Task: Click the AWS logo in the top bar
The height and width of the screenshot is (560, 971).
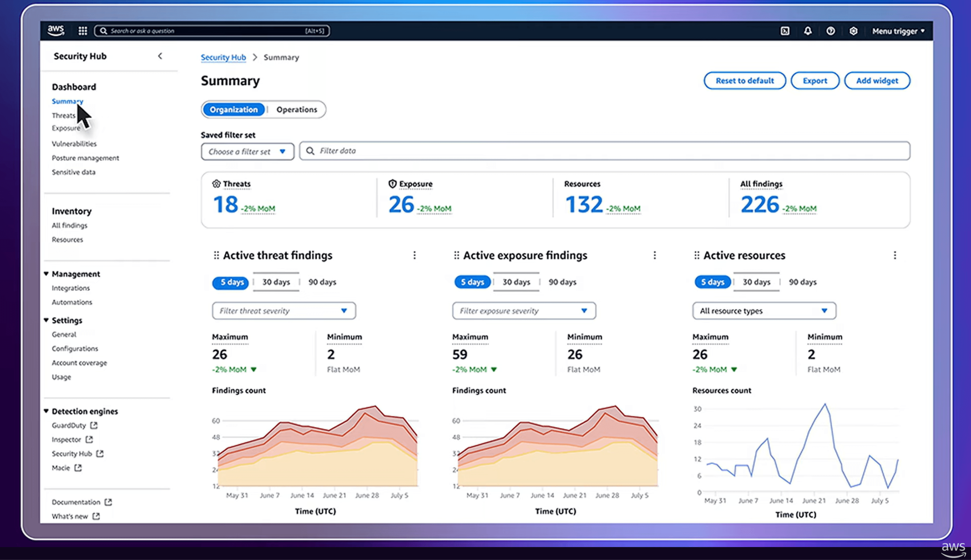Action: tap(56, 30)
